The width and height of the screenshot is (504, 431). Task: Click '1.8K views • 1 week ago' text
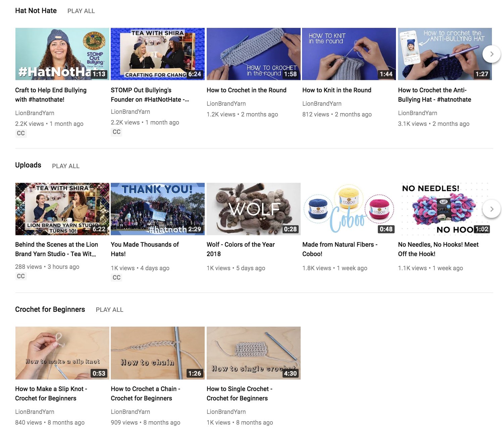coord(335,268)
